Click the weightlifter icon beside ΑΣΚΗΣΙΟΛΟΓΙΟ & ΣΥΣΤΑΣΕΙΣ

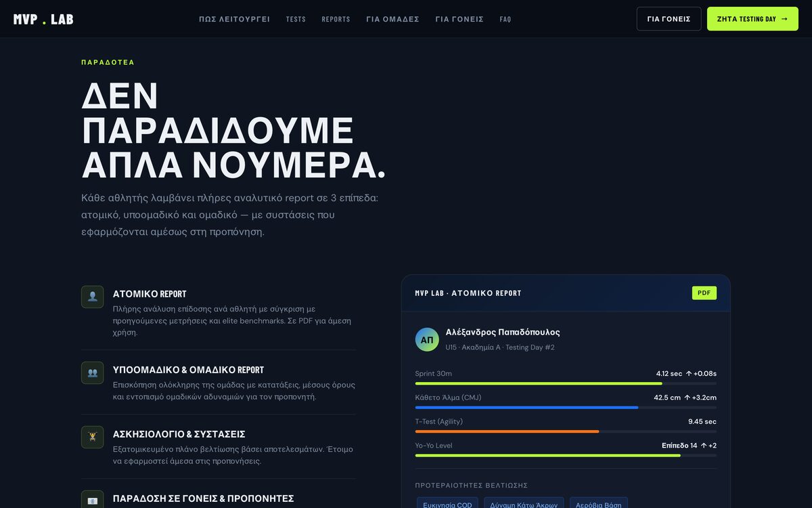(93, 437)
